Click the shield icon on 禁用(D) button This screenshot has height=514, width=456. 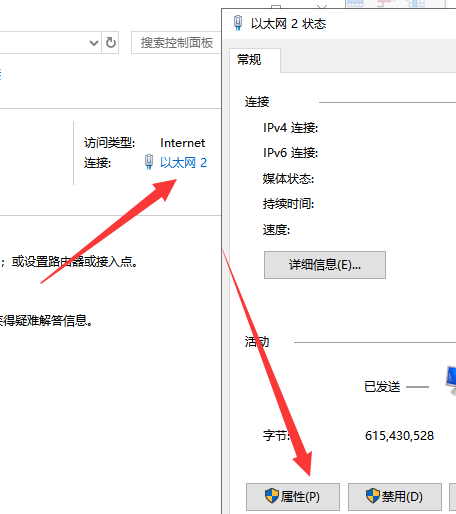coord(373,496)
